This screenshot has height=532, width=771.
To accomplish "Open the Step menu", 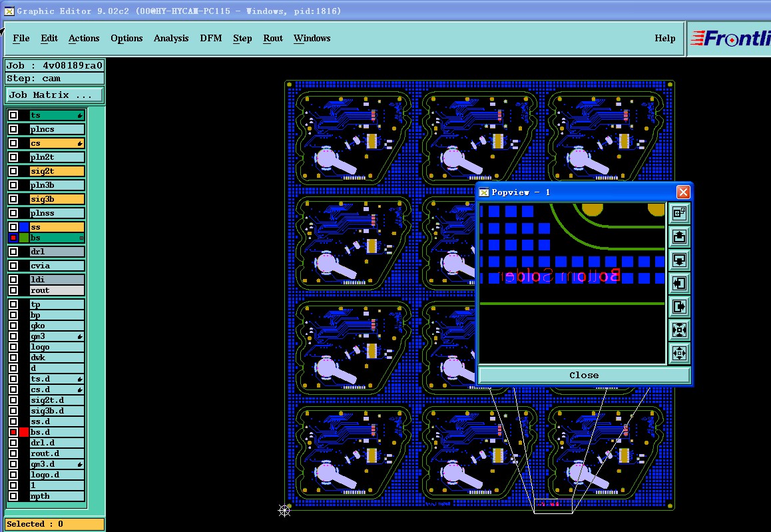I will [x=242, y=39].
